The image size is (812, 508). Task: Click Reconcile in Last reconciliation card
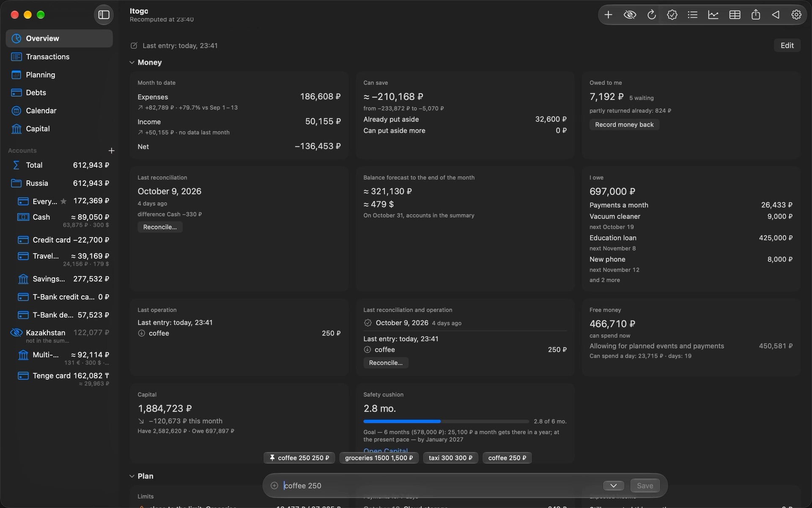160,227
